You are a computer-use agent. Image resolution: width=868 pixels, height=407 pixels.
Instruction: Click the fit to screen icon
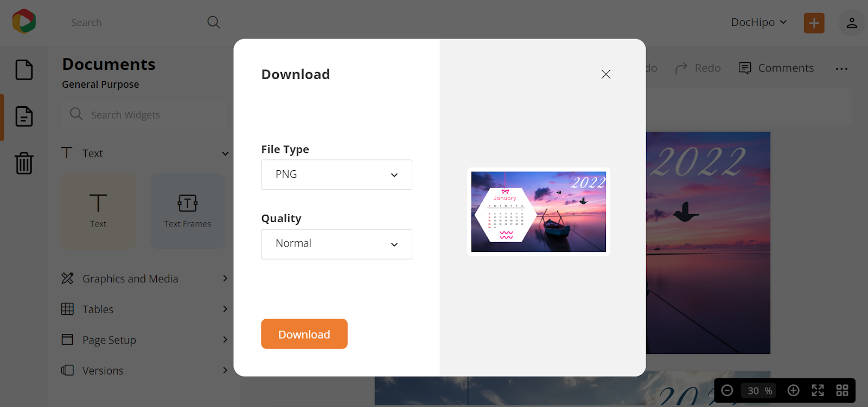click(818, 391)
